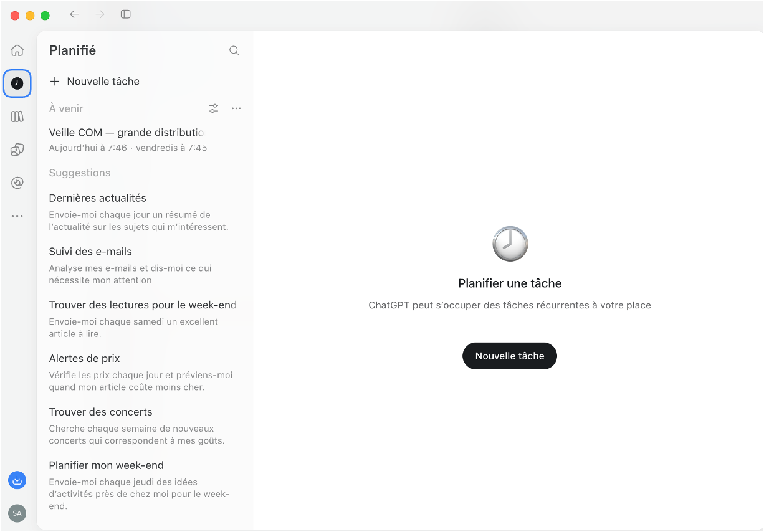Click the Envoie-moi chaque samedi description
Image resolution: width=764 pixels, height=532 pixels.
point(133,328)
